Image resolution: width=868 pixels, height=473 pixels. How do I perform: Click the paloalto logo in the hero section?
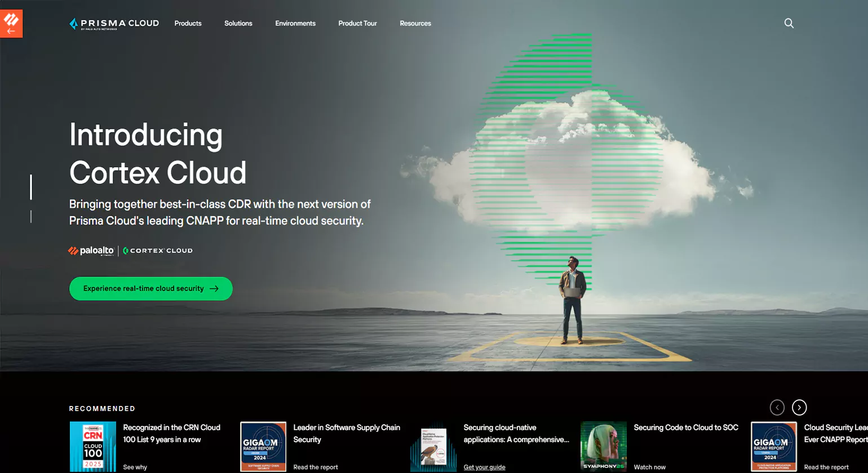tap(91, 251)
